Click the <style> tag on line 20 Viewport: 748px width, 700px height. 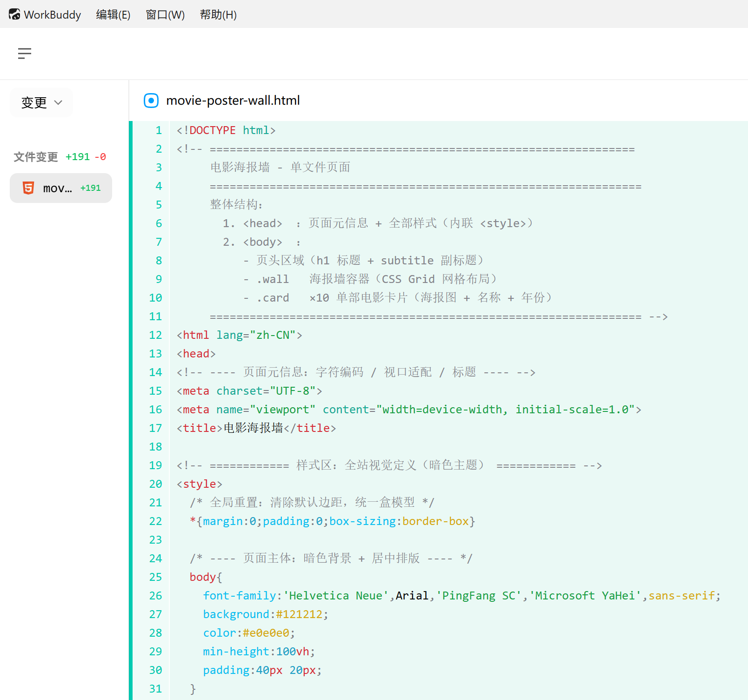200,484
